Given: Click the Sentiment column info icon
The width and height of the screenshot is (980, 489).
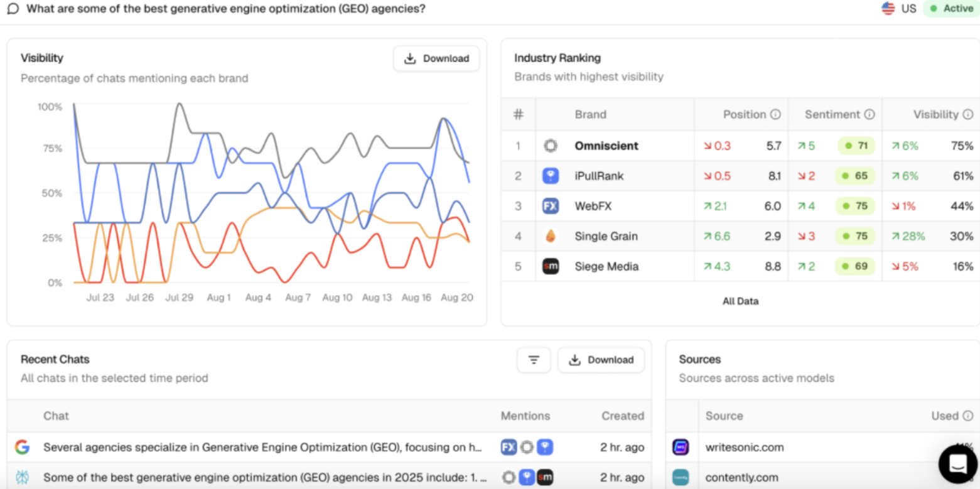Looking at the screenshot, I should (870, 114).
